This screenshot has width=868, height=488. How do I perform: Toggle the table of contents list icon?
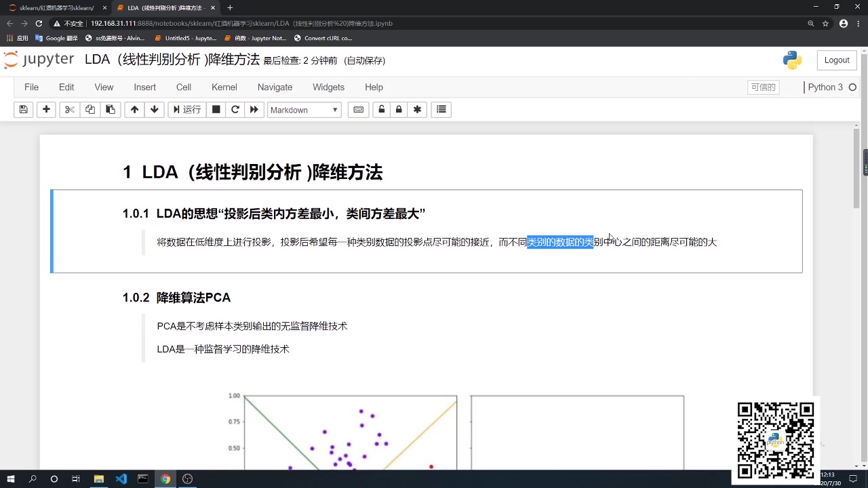(x=441, y=110)
